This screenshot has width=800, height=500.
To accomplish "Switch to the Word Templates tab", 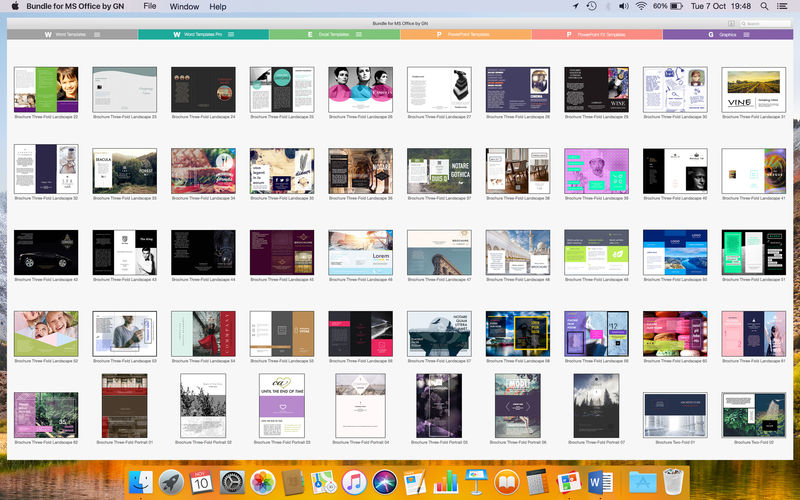I will point(72,35).
